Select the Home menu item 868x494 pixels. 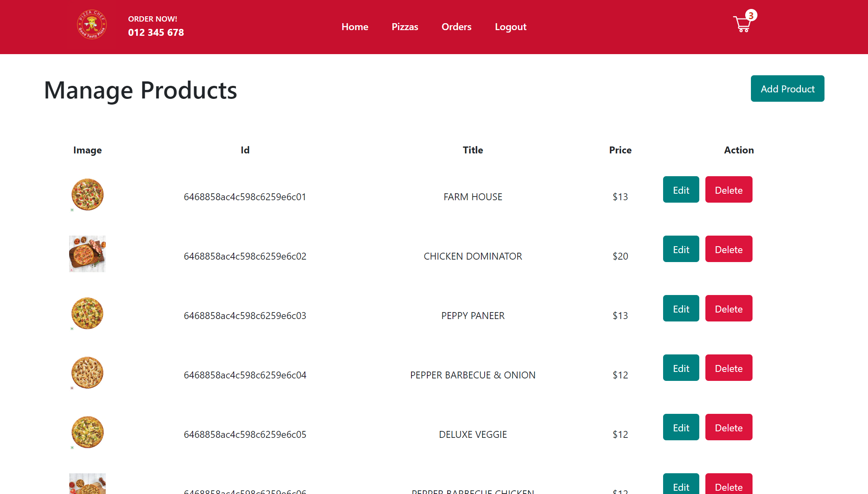355,27
